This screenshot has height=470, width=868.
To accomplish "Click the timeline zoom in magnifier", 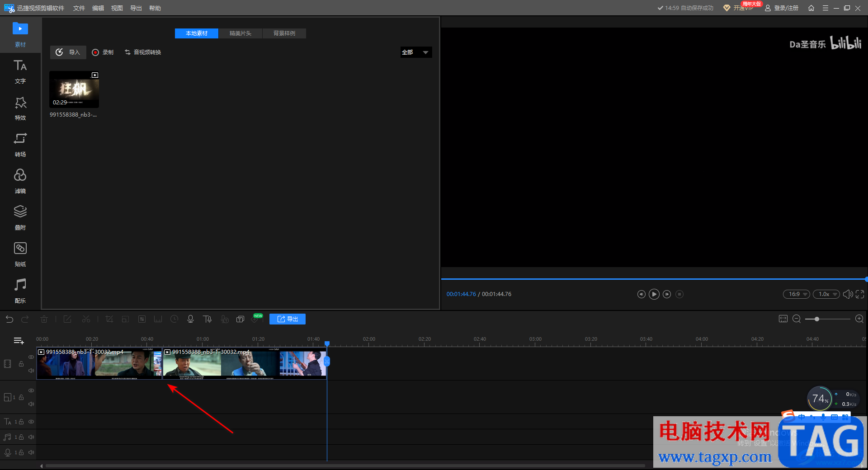I will click(859, 319).
